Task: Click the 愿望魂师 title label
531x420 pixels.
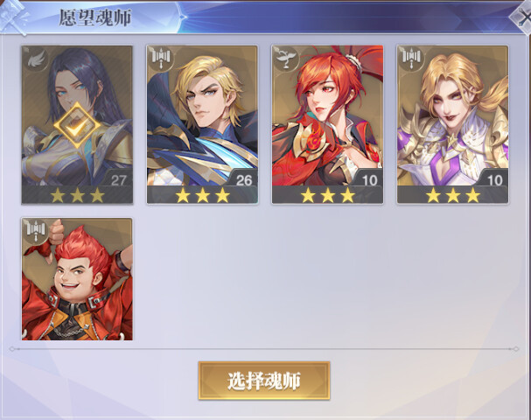Action: tap(95, 17)
